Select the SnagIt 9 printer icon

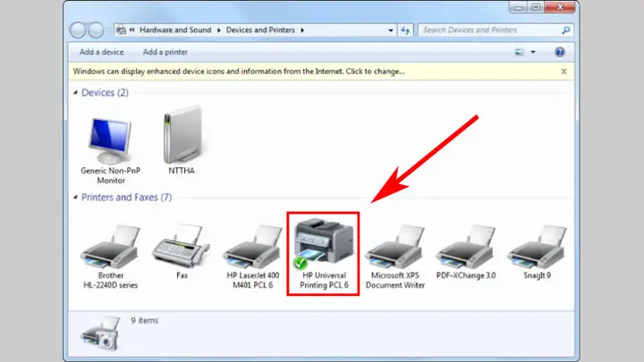click(x=537, y=247)
